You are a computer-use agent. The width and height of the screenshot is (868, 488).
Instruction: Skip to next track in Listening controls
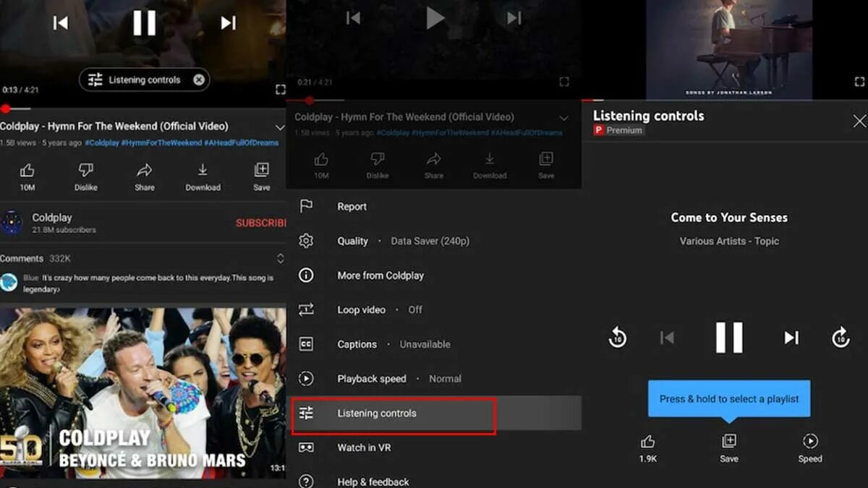click(791, 338)
